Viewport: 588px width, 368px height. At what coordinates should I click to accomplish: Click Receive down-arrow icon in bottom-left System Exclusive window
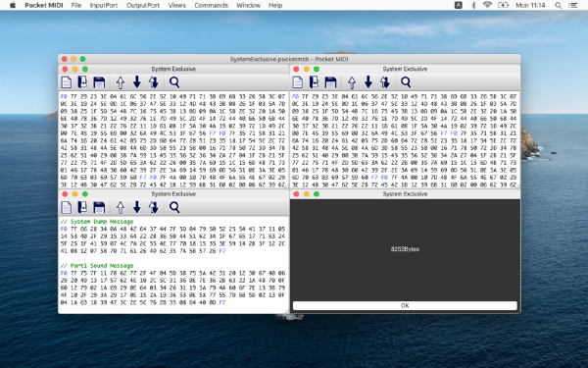coord(137,207)
